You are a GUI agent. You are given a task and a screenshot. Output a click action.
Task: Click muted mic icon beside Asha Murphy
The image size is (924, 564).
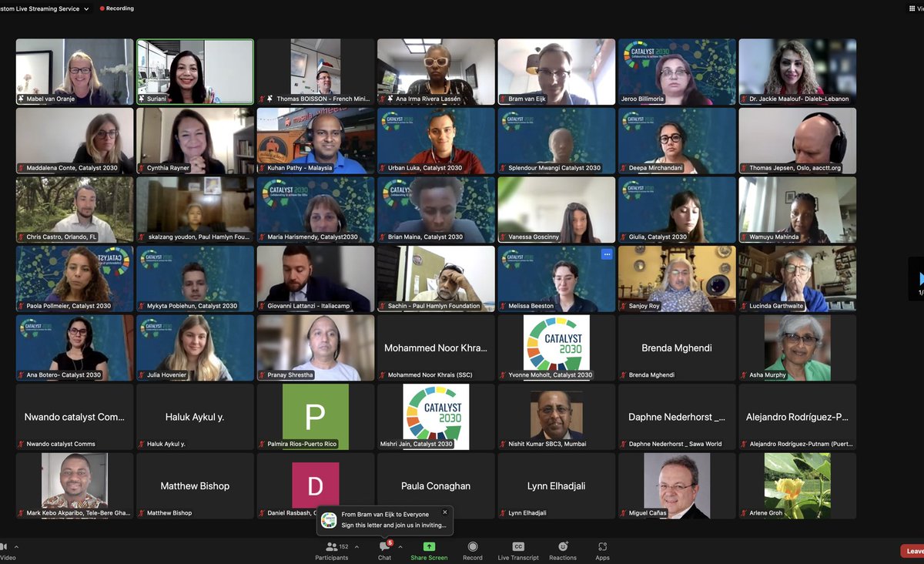click(x=745, y=374)
